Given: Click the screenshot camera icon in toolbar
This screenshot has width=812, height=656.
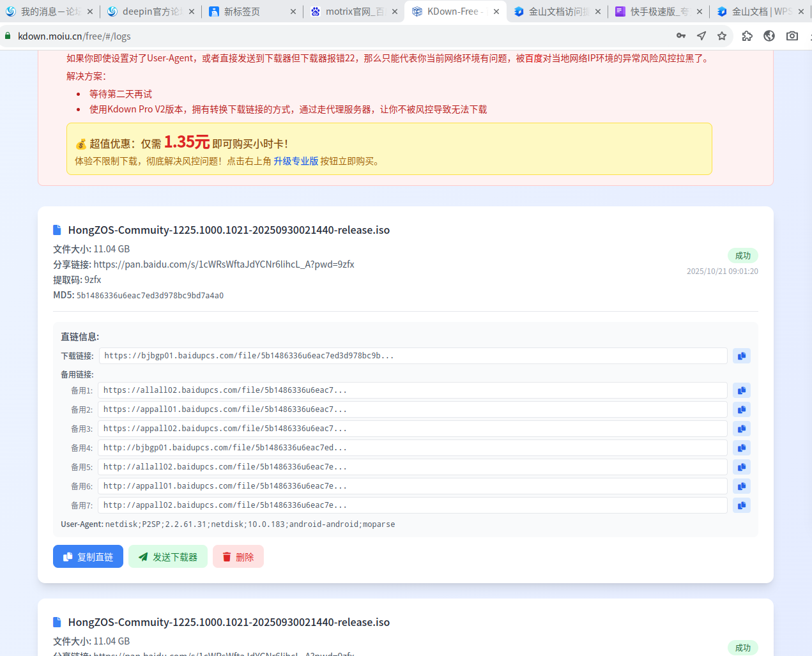Looking at the screenshot, I should click(x=792, y=36).
